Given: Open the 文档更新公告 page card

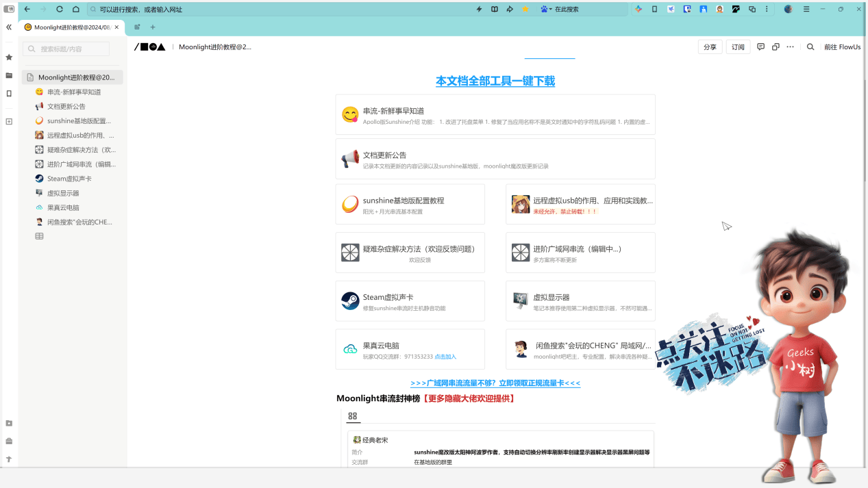Looking at the screenshot, I should coord(495,159).
